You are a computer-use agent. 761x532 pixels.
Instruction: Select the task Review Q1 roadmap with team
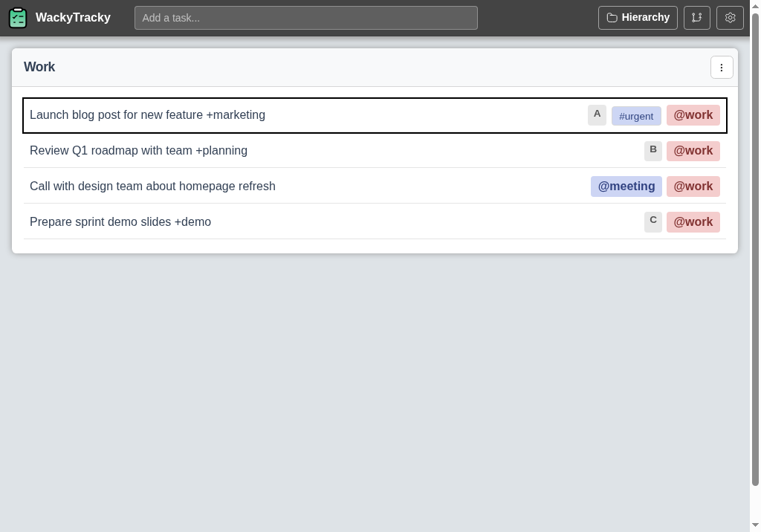[138, 150]
